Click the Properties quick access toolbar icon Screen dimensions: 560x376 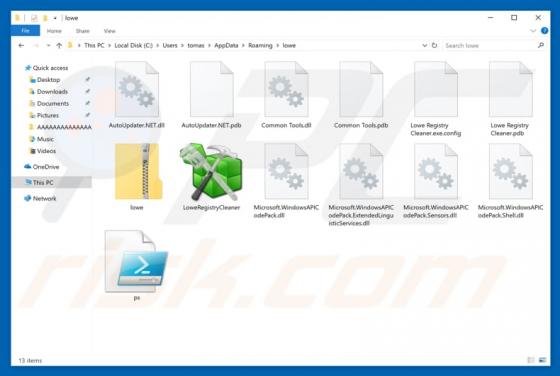point(34,18)
